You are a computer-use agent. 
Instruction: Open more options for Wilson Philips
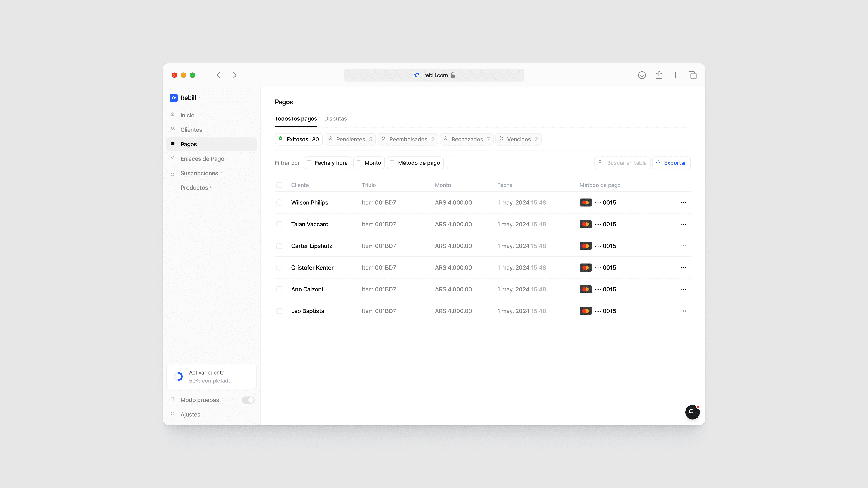683,202
